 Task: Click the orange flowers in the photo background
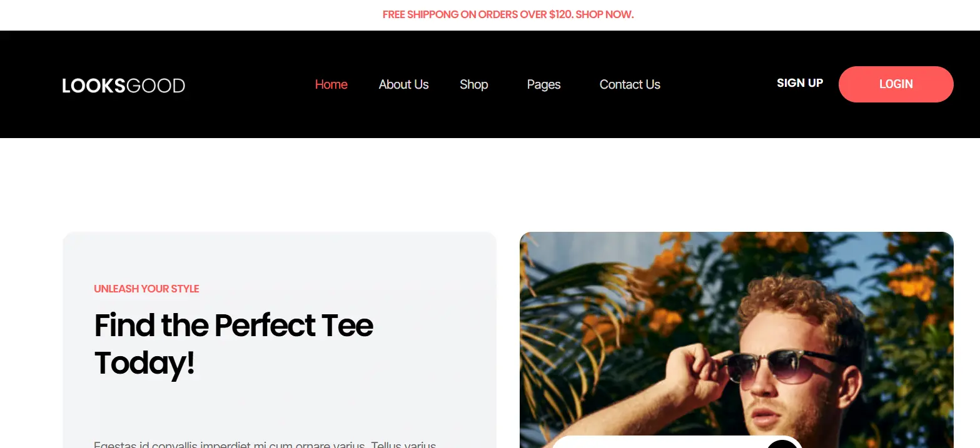click(x=908, y=281)
